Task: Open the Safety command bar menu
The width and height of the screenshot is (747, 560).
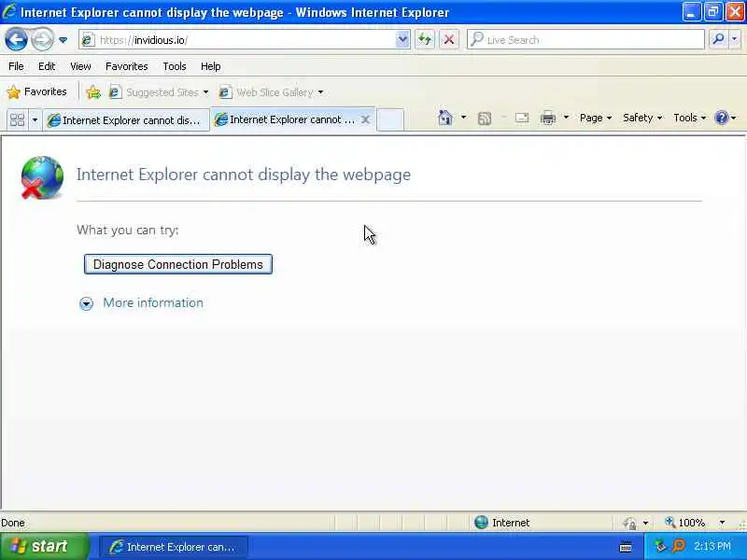Action: [x=642, y=118]
